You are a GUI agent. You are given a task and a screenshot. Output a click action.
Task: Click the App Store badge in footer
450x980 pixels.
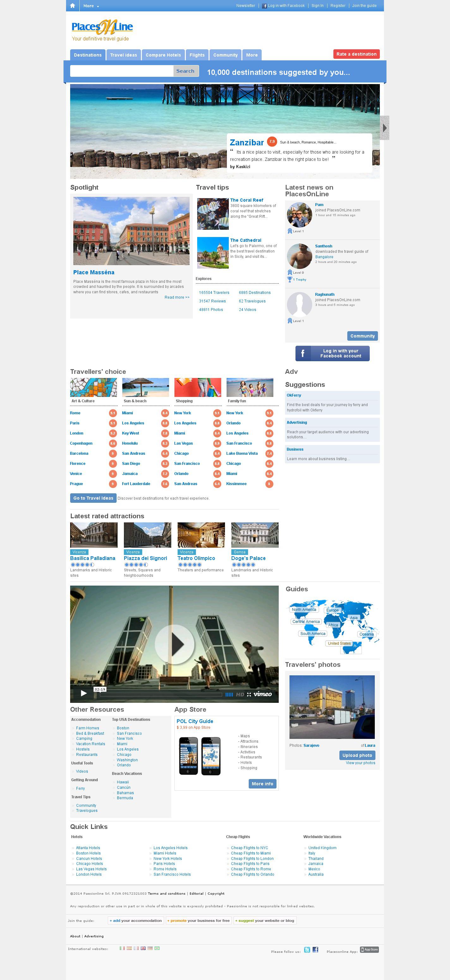click(x=369, y=950)
